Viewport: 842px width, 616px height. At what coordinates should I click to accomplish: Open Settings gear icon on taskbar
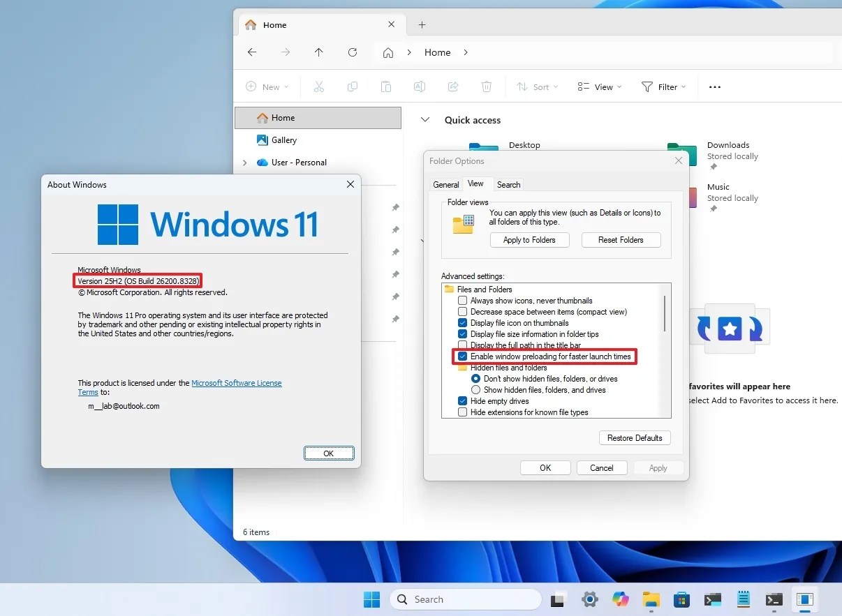590,599
